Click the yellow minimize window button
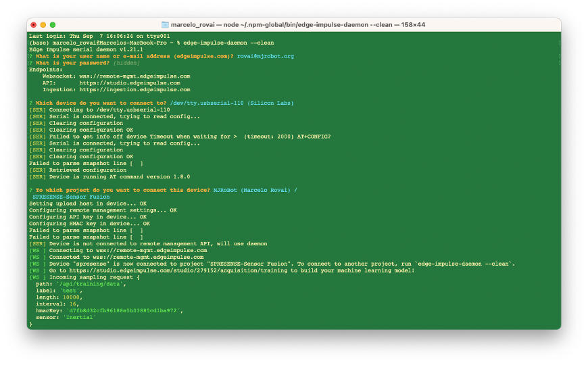The image size is (588, 365). (43, 25)
